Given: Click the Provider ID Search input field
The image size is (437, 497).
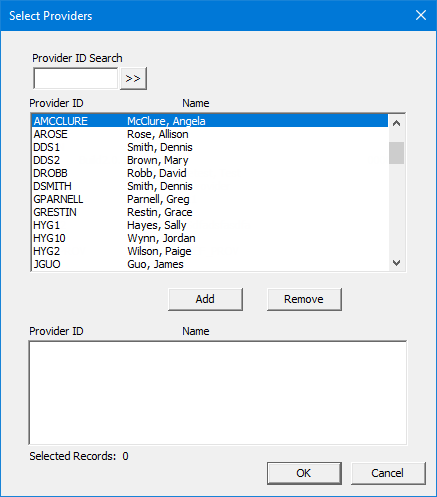Looking at the screenshot, I should click(x=76, y=79).
